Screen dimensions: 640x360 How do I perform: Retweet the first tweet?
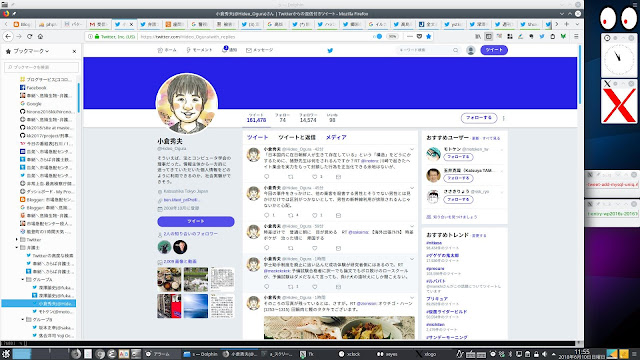pyautogui.click(x=291, y=177)
